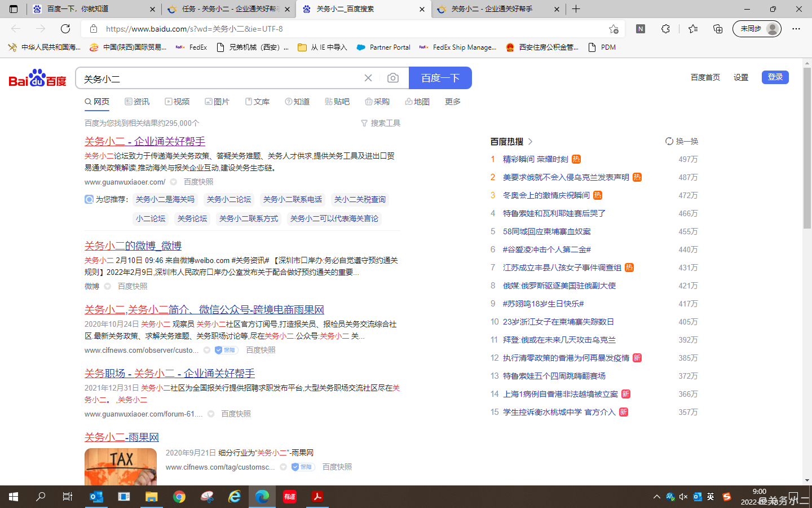The height and width of the screenshot is (508, 812).
Task: Open the 设置 menu at top right
Action: (741, 77)
